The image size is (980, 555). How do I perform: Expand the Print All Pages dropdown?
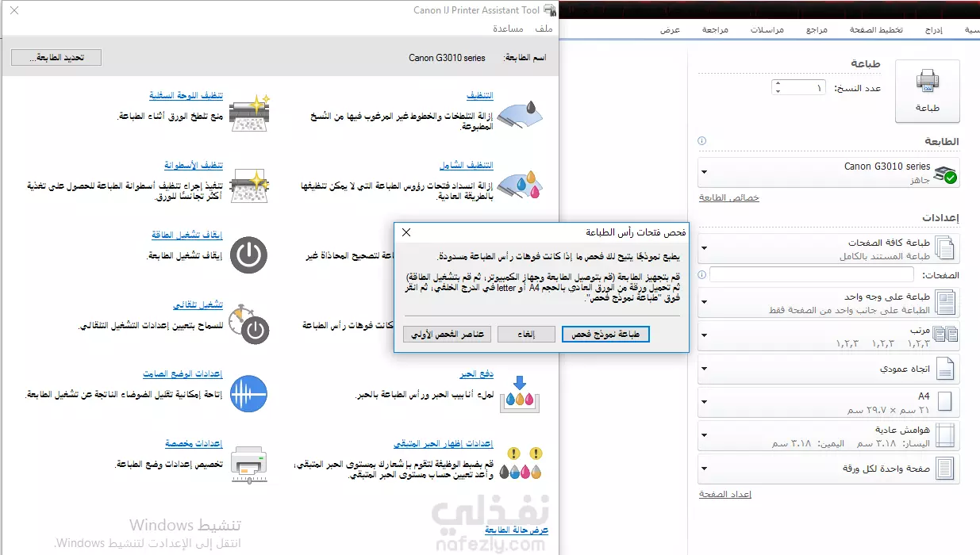point(703,249)
